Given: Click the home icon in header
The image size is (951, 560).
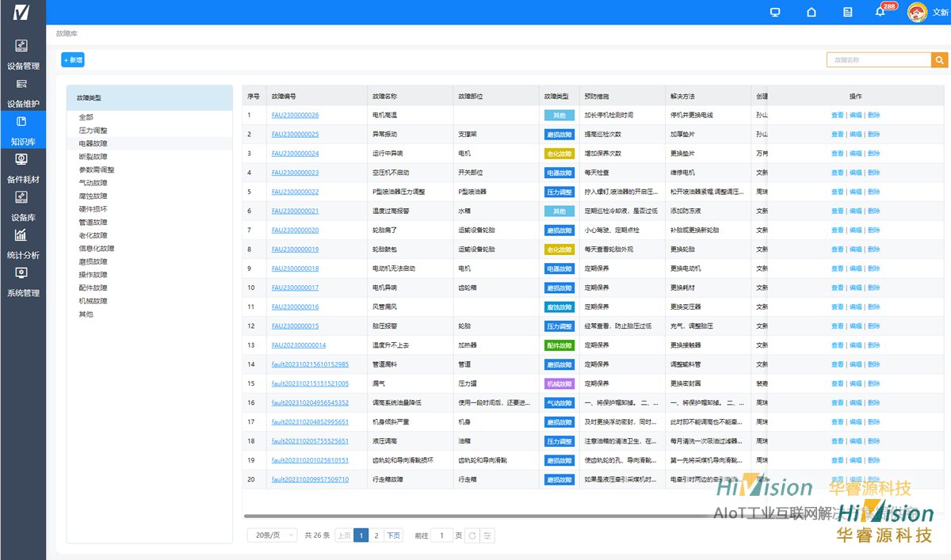Looking at the screenshot, I should tap(811, 12).
